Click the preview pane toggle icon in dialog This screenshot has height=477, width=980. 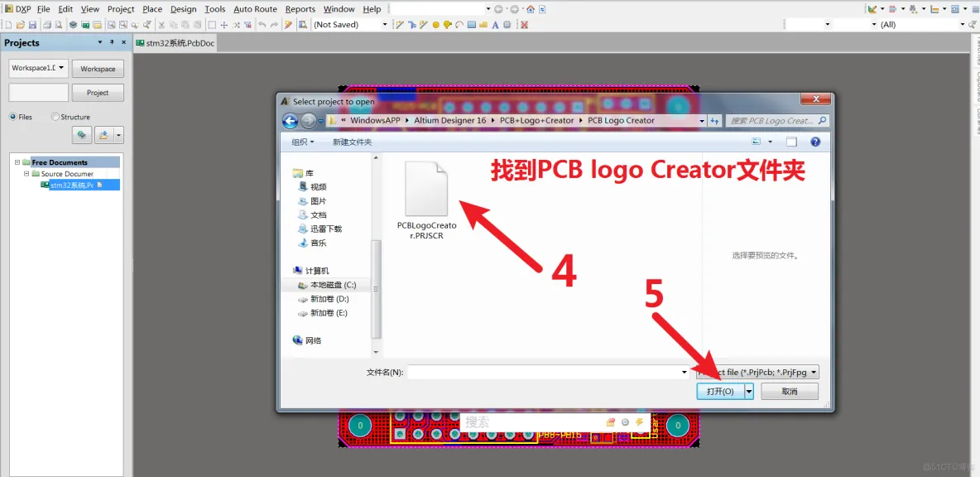pos(792,142)
